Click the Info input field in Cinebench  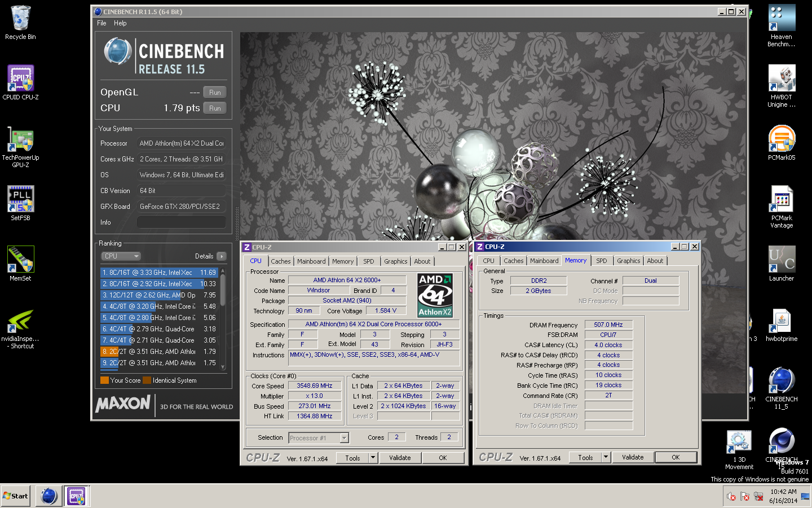point(182,222)
